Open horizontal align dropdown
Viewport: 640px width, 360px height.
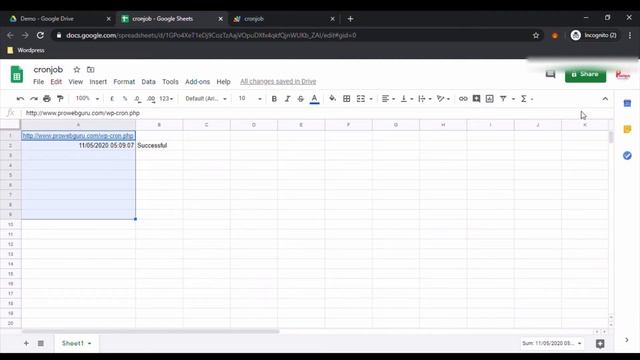[x=388, y=99]
